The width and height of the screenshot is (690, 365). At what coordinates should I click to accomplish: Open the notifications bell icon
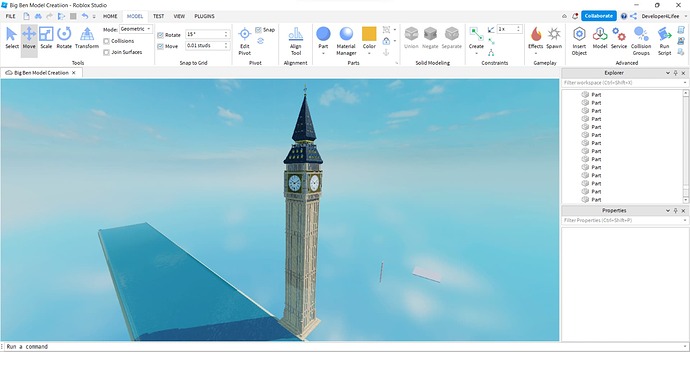coord(575,16)
